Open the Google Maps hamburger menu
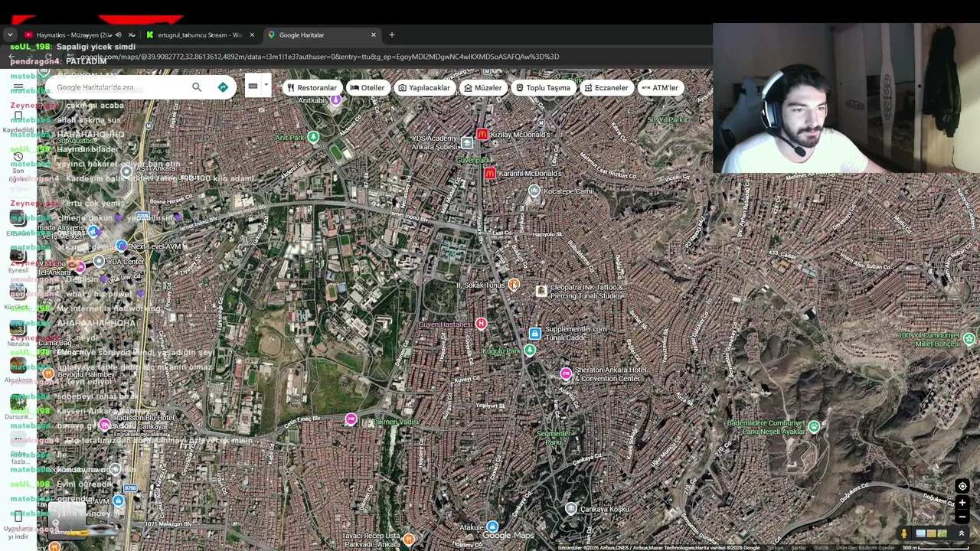 click(x=18, y=87)
